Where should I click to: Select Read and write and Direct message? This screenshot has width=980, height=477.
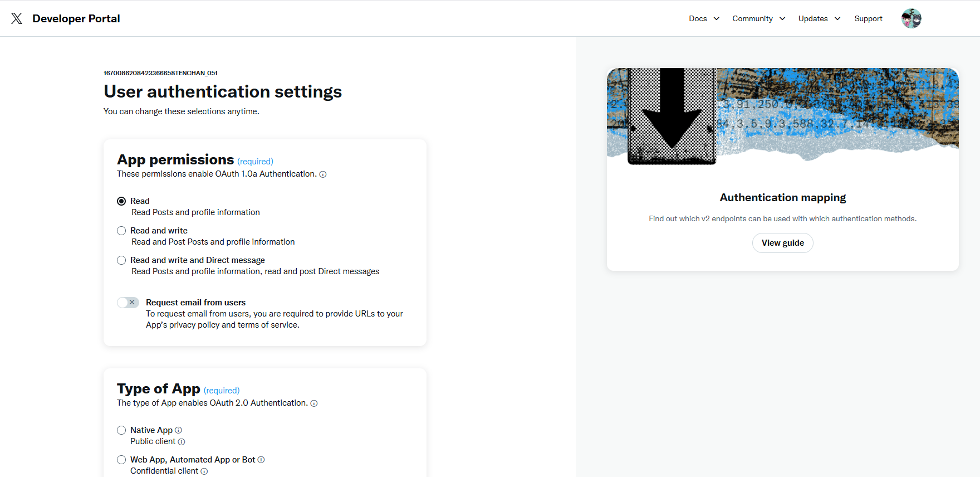click(121, 260)
